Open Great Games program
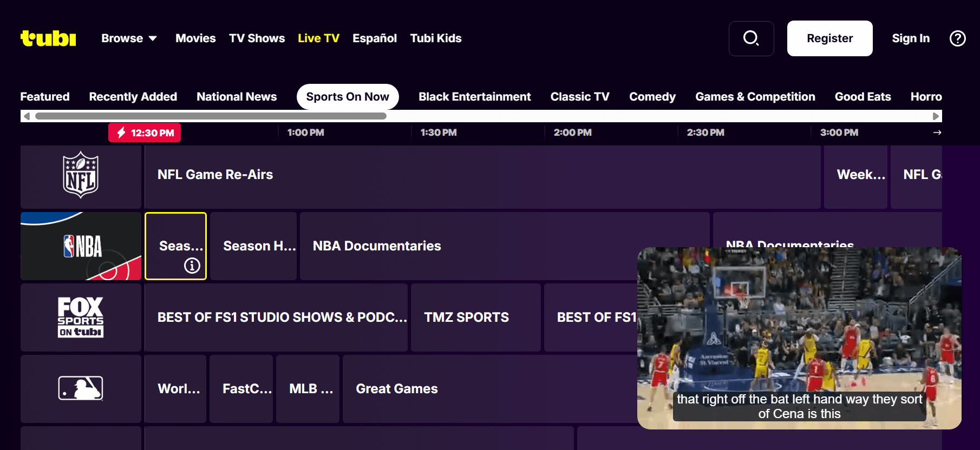Screen dimensions: 980x450 490,389
